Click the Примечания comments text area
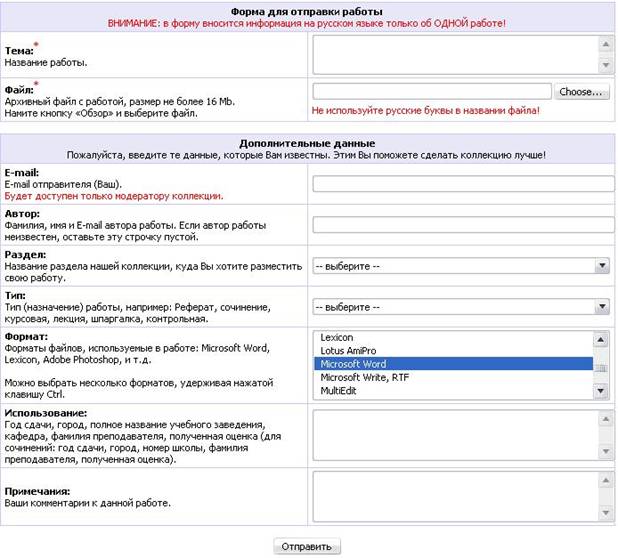Screen dimensions: 618x558 463,497
